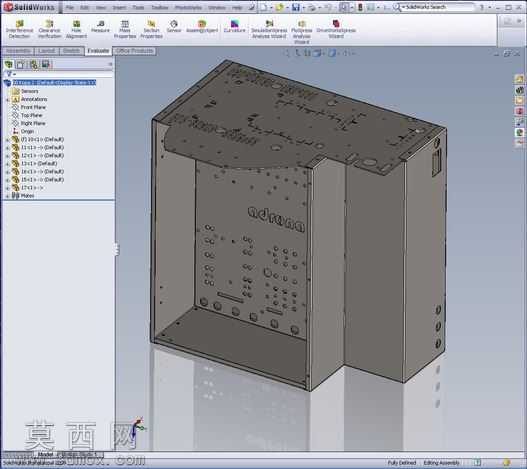
Task: Expand component 13<1>
Action: pos(7,164)
